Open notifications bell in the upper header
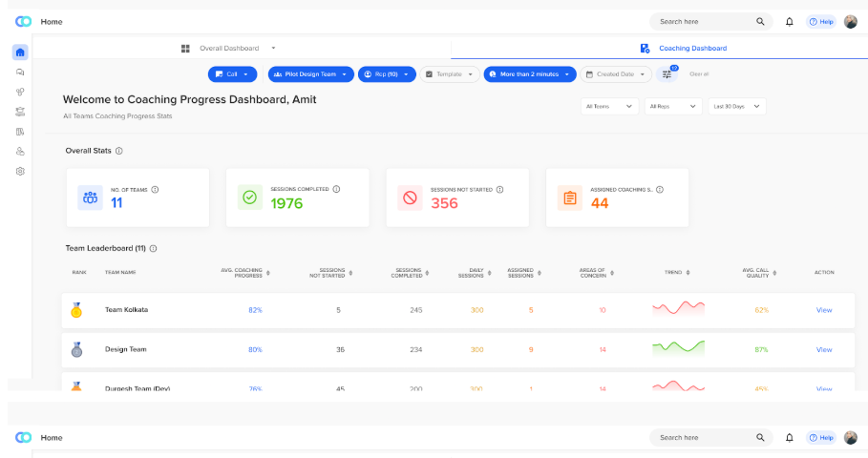 (790, 22)
